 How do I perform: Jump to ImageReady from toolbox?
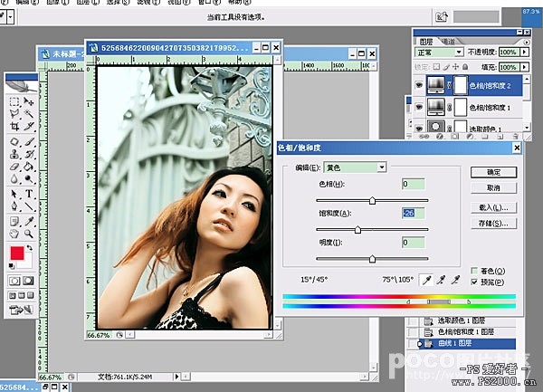[x=22, y=310]
